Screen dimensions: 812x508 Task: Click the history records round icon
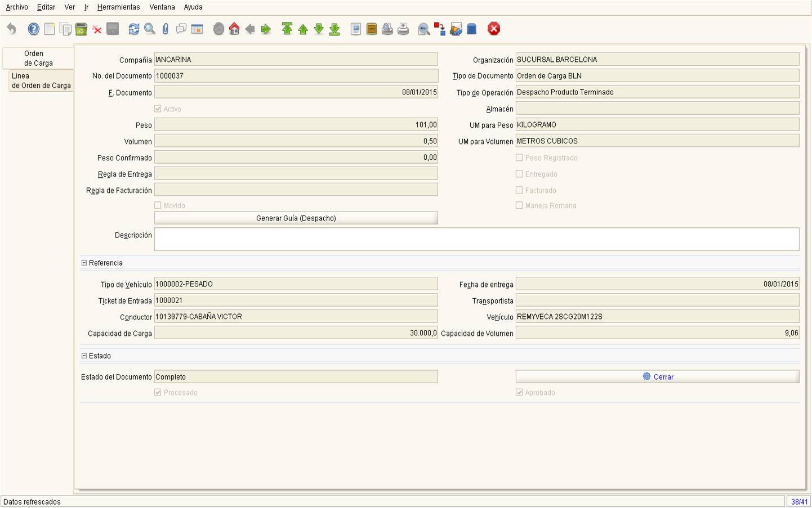(218, 29)
